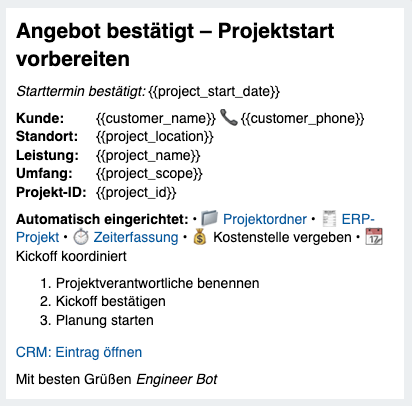Click the {{project_start_date}} placeholder
Image resolution: width=412 pixels, height=406 pixels.
(214, 92)
